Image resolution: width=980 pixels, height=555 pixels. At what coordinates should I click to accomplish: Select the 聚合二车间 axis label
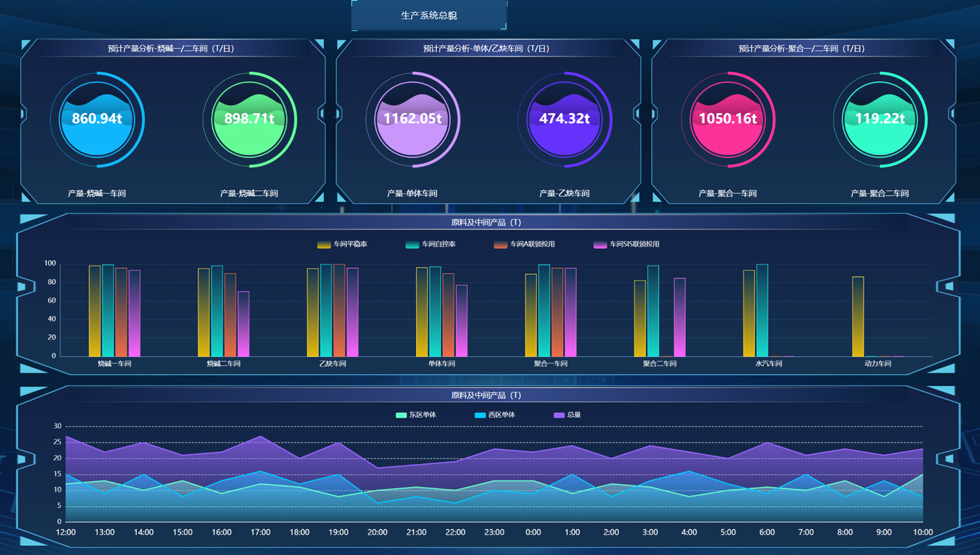(660, 363)
